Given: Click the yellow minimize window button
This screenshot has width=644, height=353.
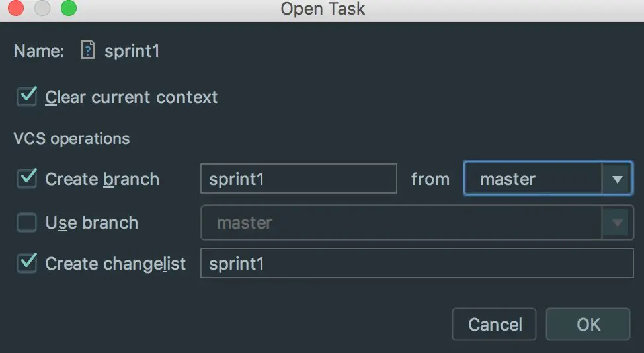Looking at the screenshot, I should [42, 9].
